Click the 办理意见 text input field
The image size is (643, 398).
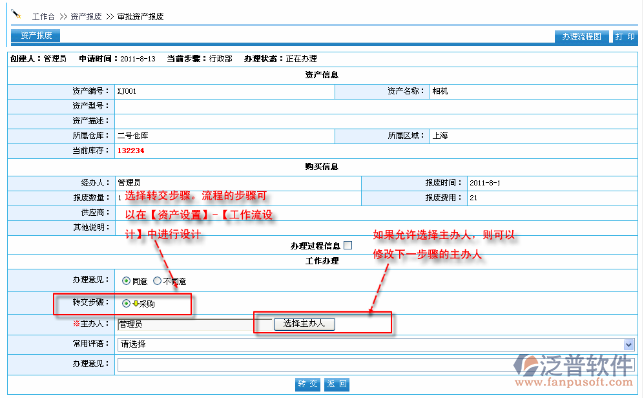click(x=376, y=365)
